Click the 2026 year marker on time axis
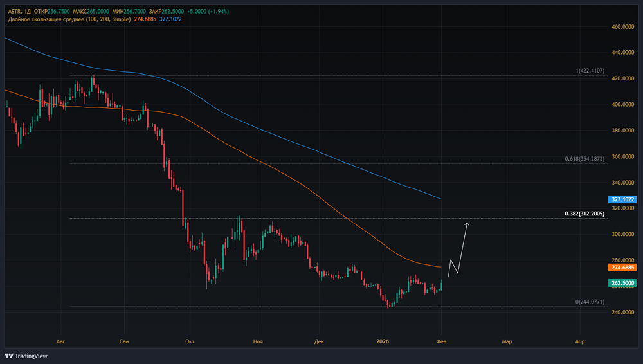The height and width of the screenshot is (364, 643). coord(383,341)
